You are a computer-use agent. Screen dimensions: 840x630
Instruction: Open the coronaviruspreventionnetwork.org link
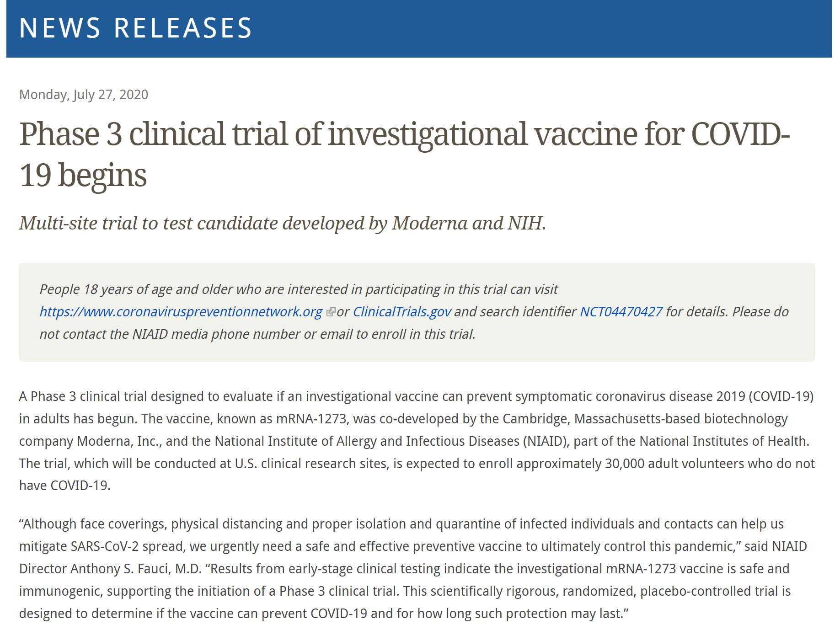(181, 312)
